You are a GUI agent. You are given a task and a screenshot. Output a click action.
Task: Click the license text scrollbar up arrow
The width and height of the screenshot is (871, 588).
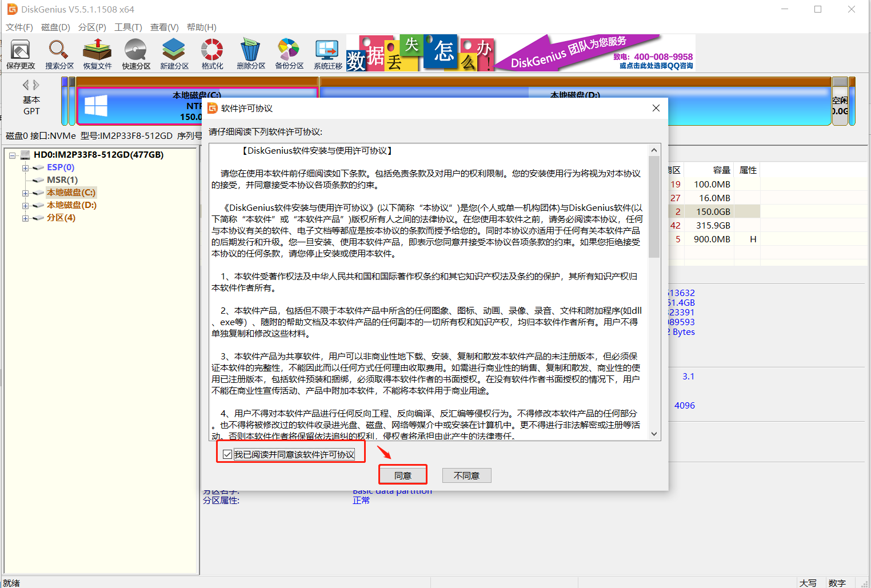pos(654,150)
